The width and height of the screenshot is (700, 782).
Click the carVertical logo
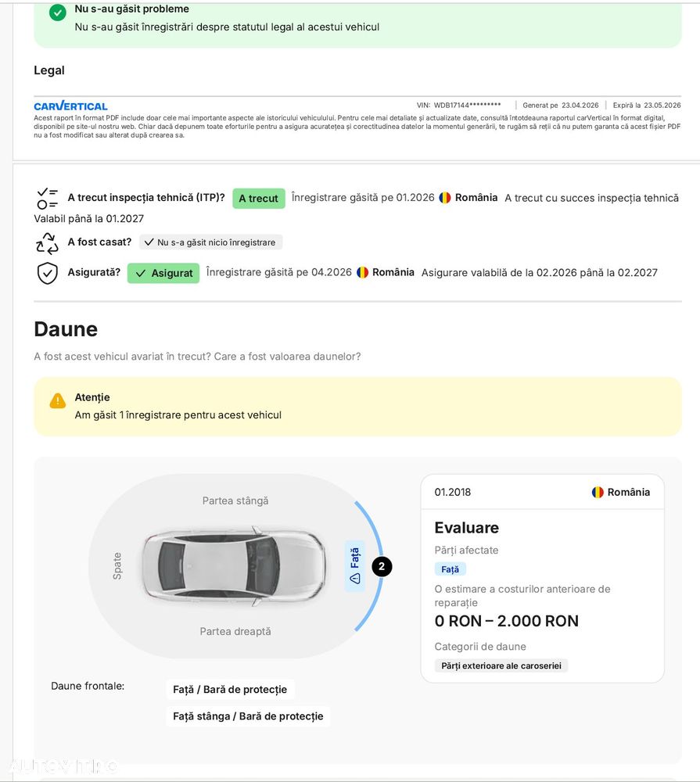[70, 106]
